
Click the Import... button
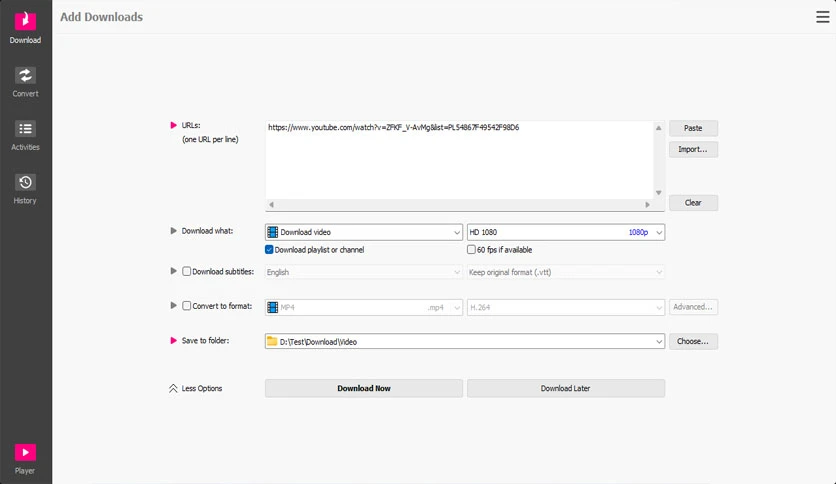pos(693,149)
